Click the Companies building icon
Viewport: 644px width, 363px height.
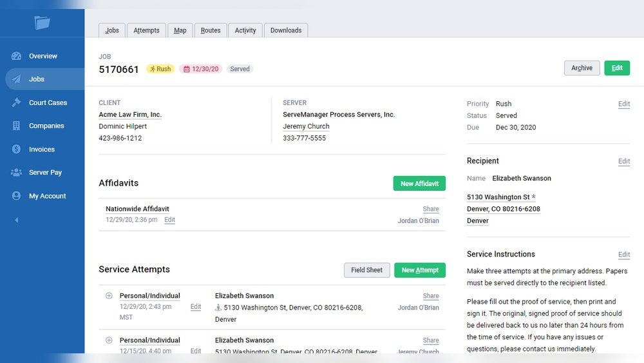click(17, 126)
